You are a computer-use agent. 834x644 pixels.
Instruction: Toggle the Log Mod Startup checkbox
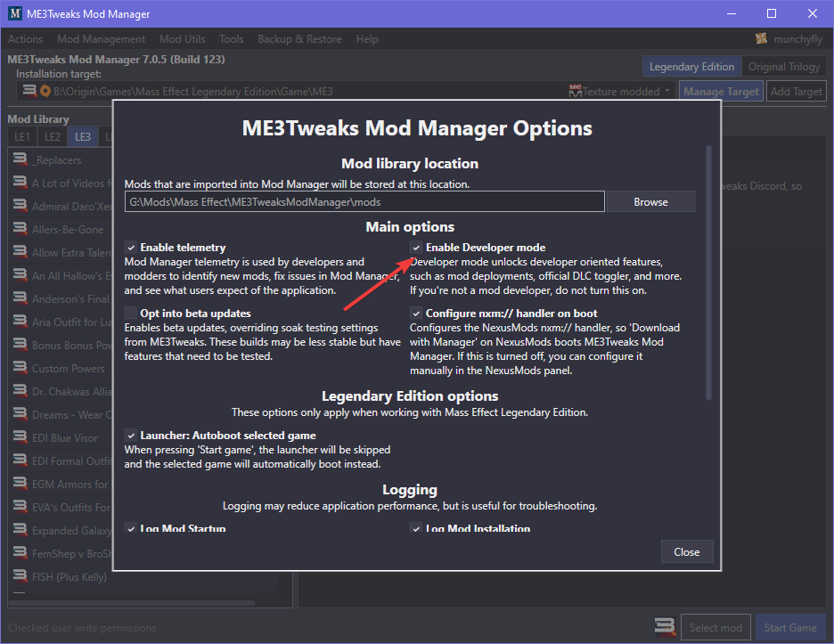pos(131,527)
